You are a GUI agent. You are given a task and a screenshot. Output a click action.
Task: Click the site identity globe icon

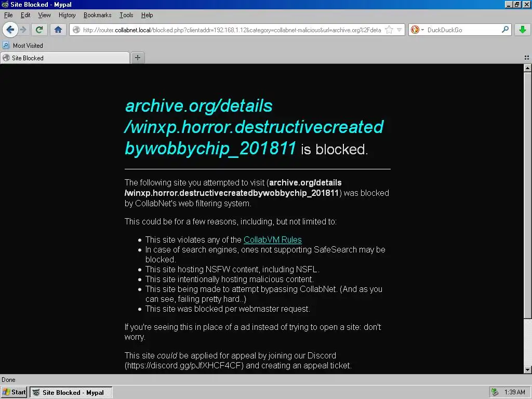[76, 30]
